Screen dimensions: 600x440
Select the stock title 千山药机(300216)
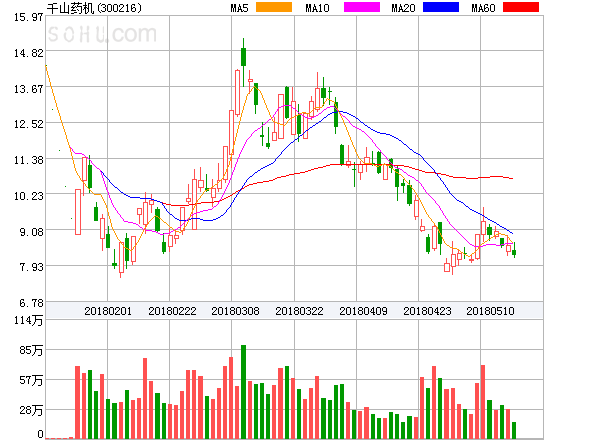click(x=94, y=8)
